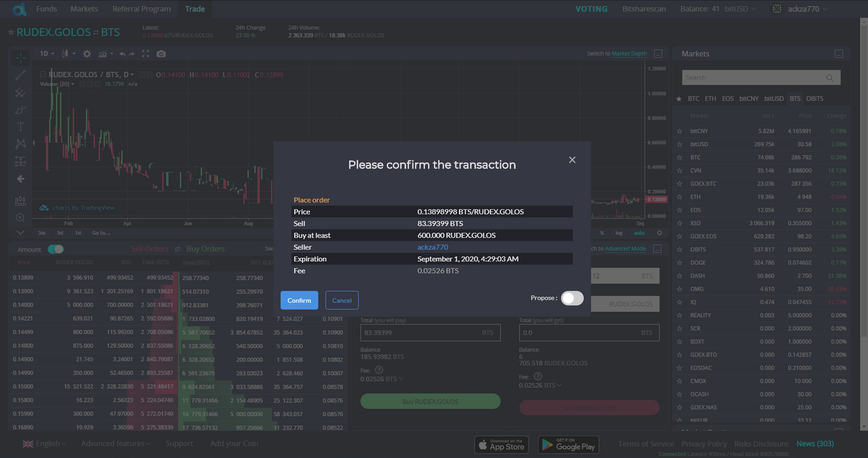
Task: Click the chart zoom in tool
Action: tap(20, 218)
